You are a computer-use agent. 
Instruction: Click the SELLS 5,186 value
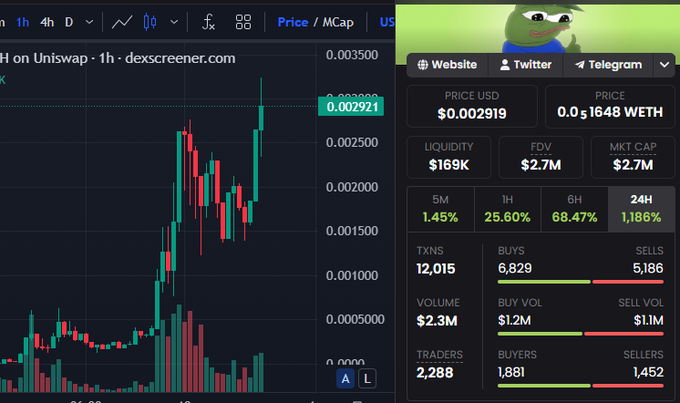pos(648,269)
